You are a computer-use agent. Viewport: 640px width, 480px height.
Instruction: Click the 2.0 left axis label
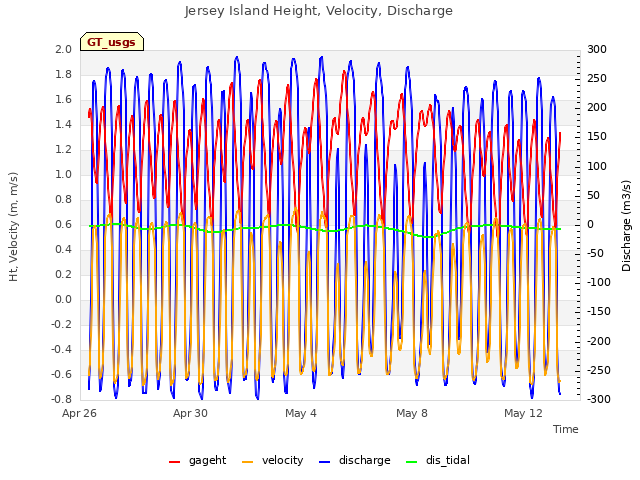point(63,49)
